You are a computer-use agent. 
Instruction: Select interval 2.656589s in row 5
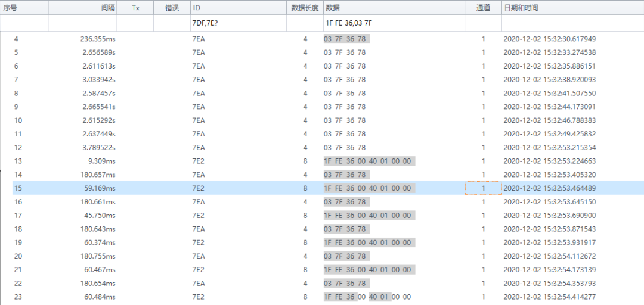click(x=98, y=52)
